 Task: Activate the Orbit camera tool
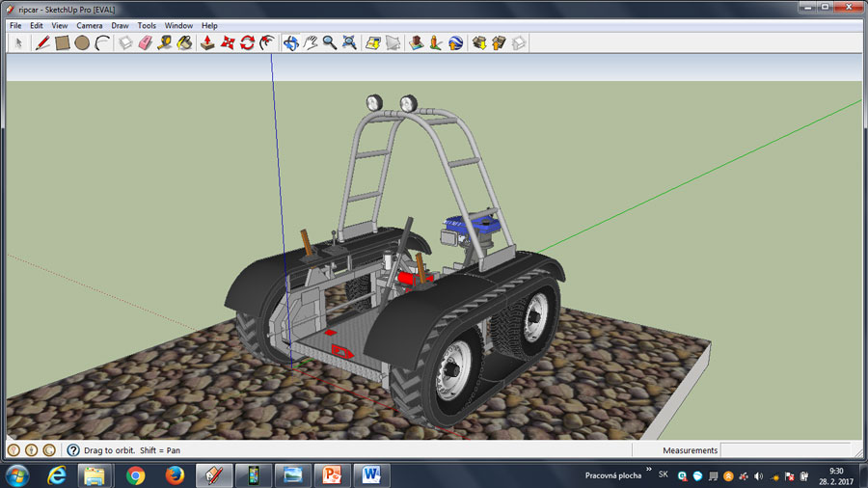[290, 42]
